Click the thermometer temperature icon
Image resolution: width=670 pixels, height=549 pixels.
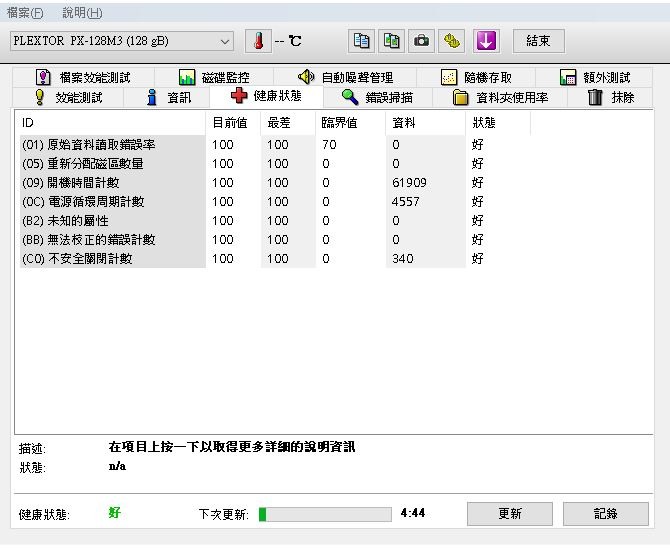(x=258, y=41)
